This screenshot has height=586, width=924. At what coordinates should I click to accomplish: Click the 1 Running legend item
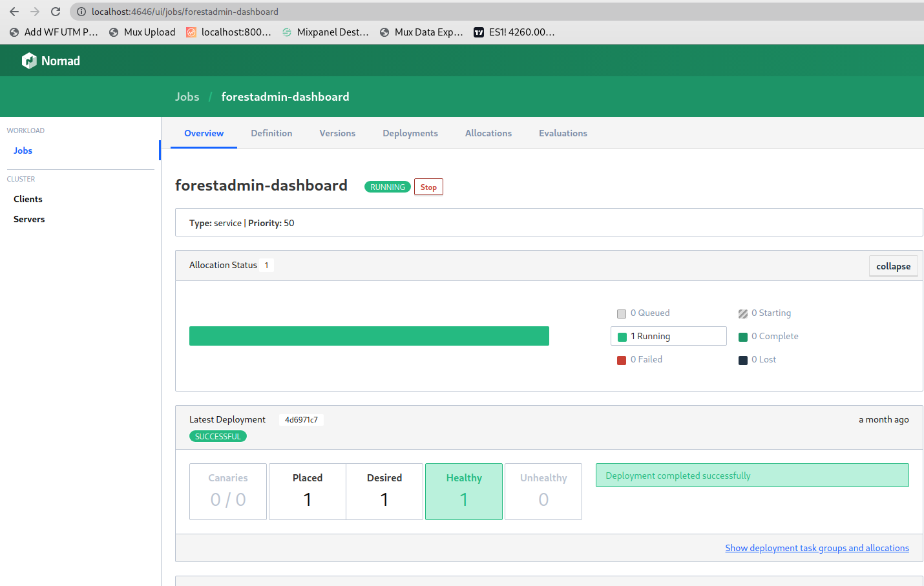[x=668, y=336]
